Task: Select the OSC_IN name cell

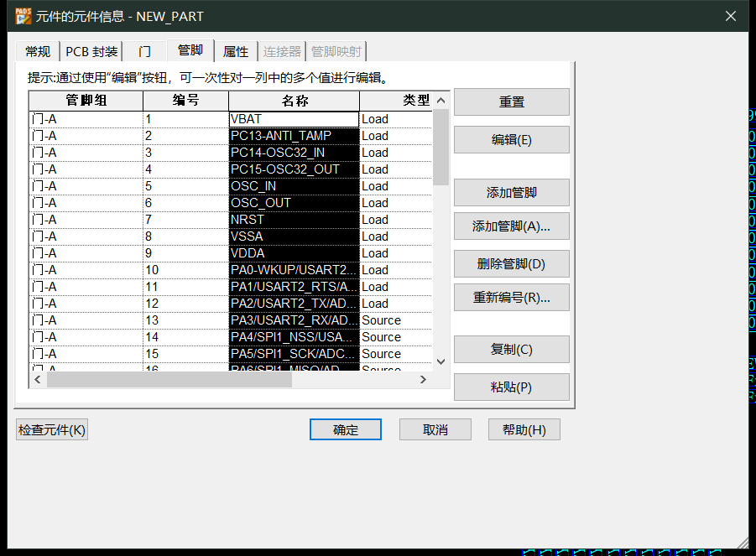Action: pyautogui.click(x=295, y=186)
